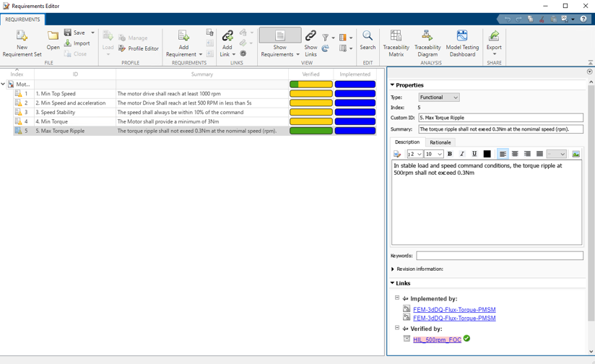Click the Add Requirement icon

(183, 35)
